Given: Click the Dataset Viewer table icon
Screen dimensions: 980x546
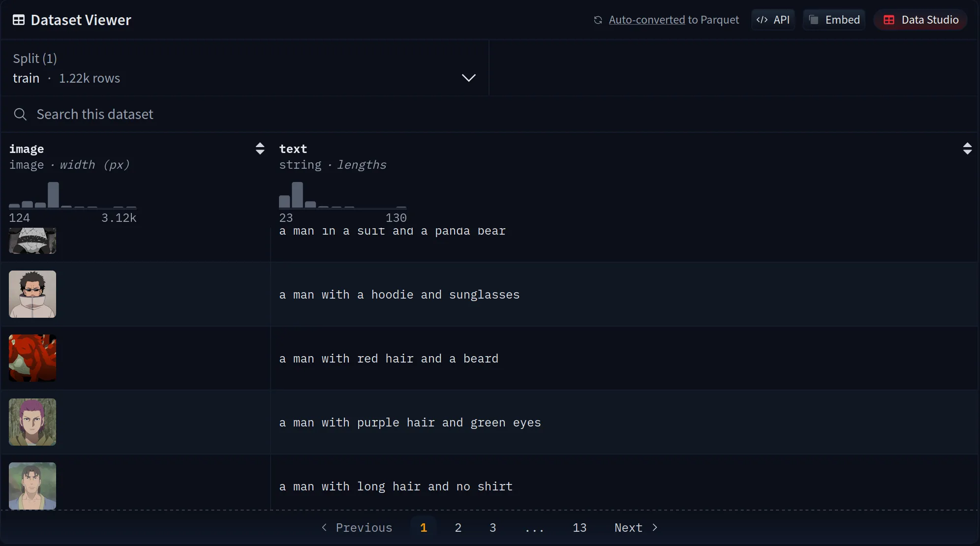Looking at the screenshot, I should point(19,20).
